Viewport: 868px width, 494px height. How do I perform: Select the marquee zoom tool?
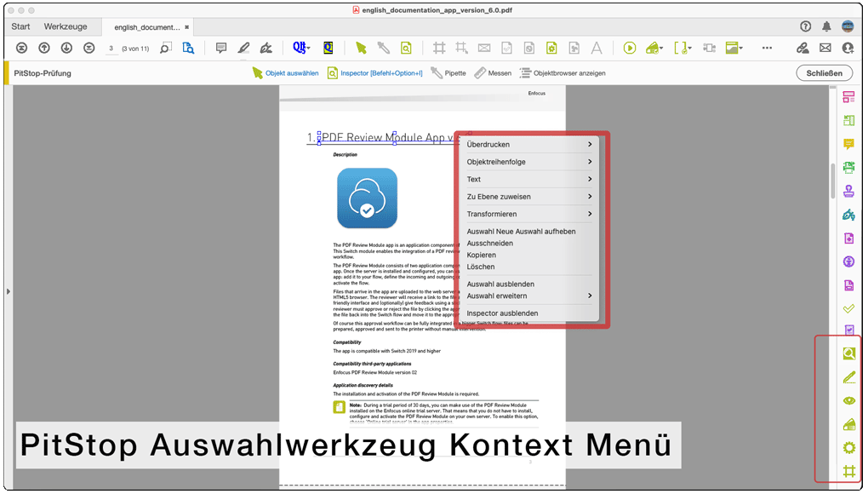pyautogui.click(x=166, y=49)
